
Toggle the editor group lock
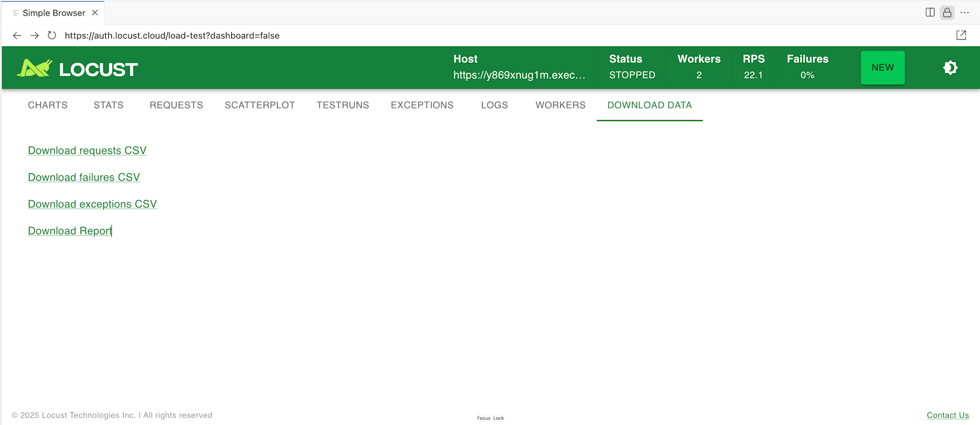pyautogui.click(x=947, y=13)
